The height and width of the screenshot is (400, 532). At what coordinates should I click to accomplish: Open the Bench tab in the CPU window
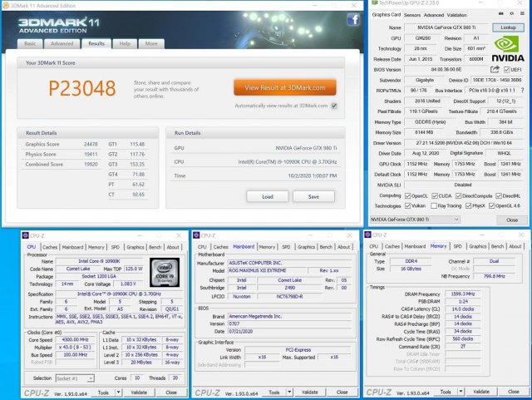click(155, 247)
